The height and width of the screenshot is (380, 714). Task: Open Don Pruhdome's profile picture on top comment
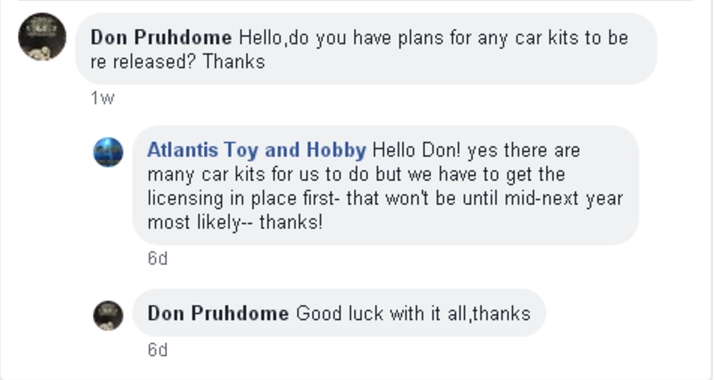[42, 37]
